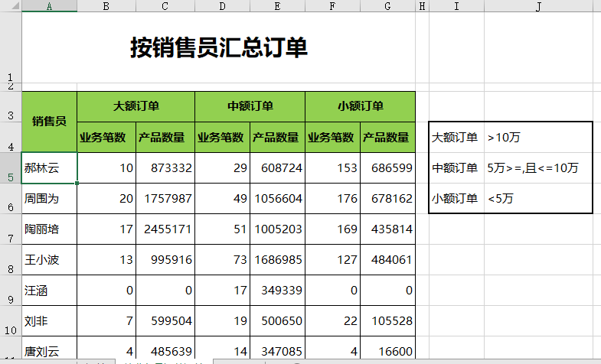Viewport: 601px width, 364px height.
Task: Click the 大额订单 merged table header
Action: [x=136, y=106]
